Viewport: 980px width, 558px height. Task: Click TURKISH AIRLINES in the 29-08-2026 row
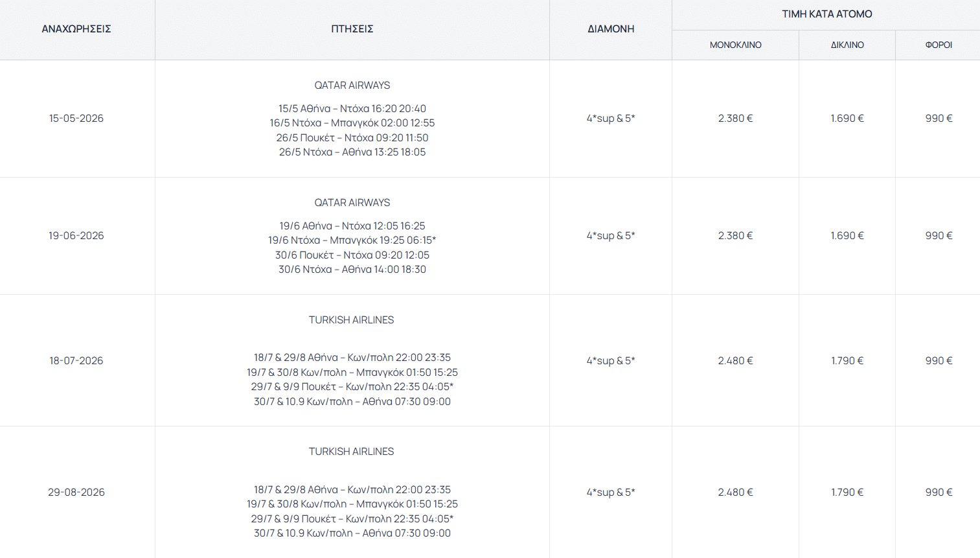[351, 452]
